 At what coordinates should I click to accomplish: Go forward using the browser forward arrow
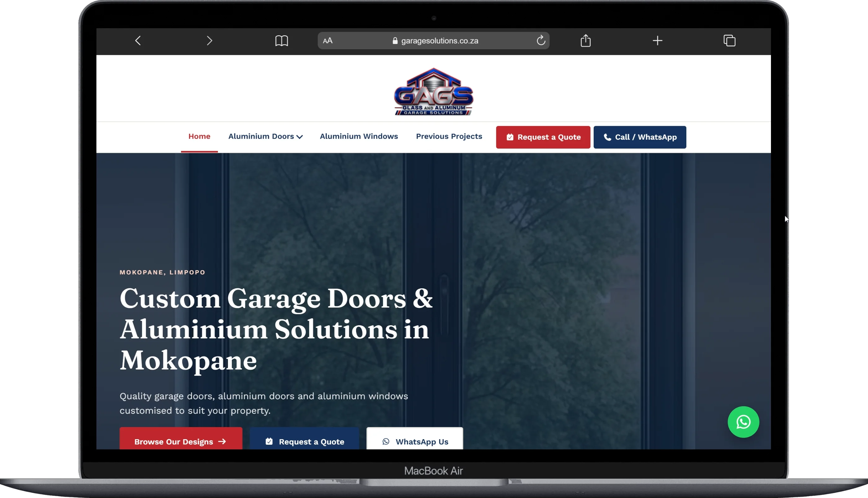point(210,41)
